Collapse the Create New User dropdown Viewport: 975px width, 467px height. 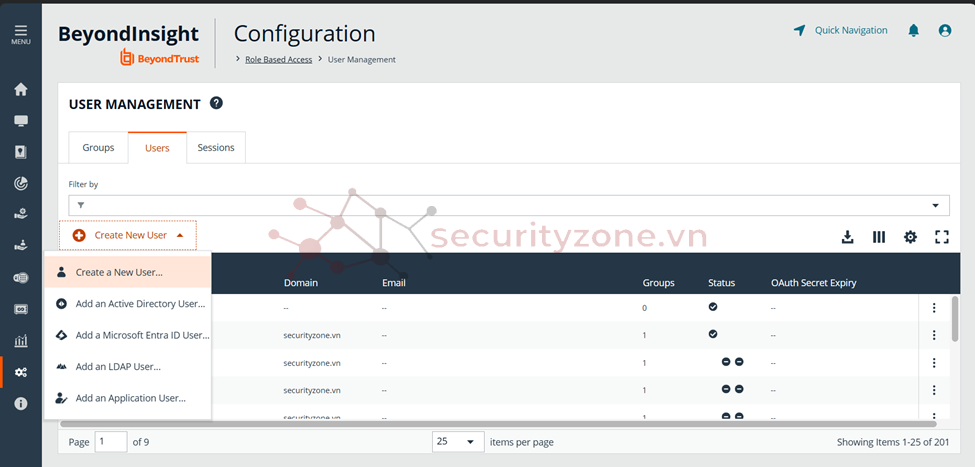click(x=128, y=235)
